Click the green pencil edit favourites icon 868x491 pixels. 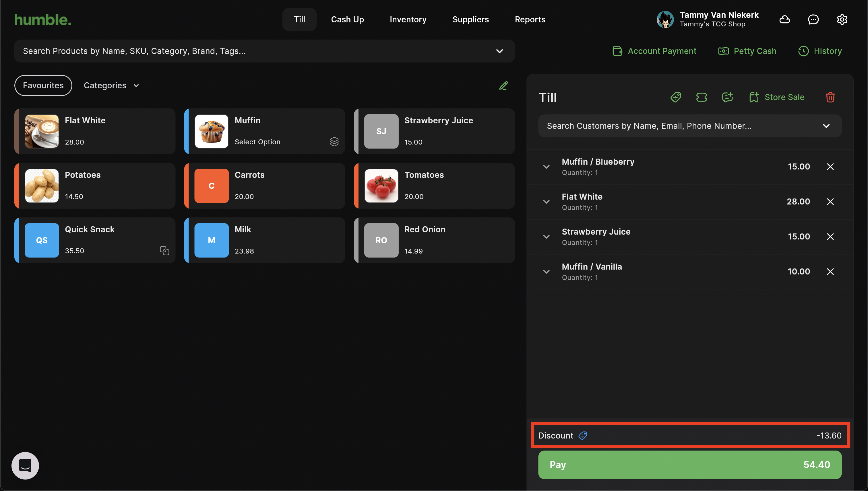[503, 86]
